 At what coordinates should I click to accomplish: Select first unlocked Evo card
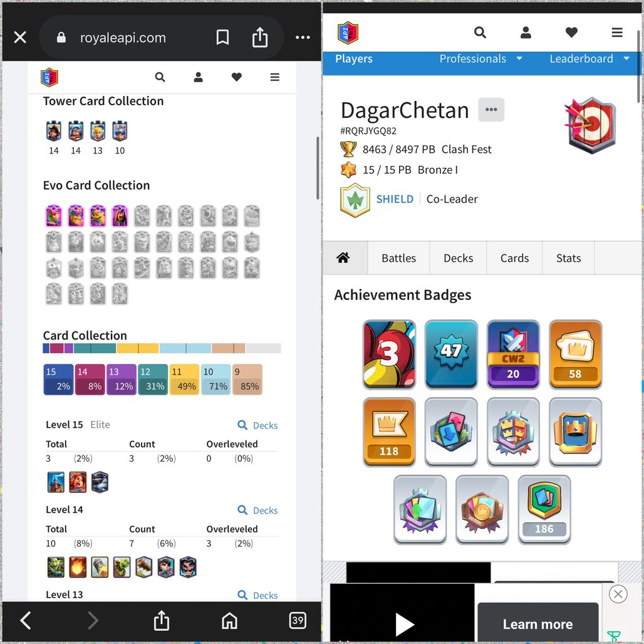[54, 216]
